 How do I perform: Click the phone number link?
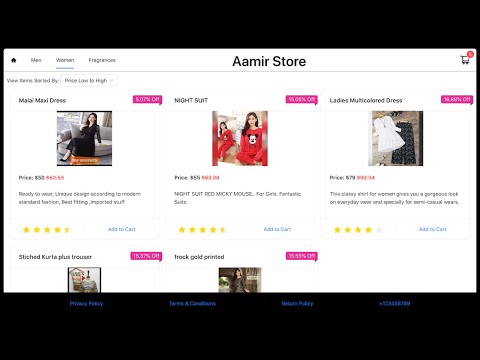[x=395, y=303]
